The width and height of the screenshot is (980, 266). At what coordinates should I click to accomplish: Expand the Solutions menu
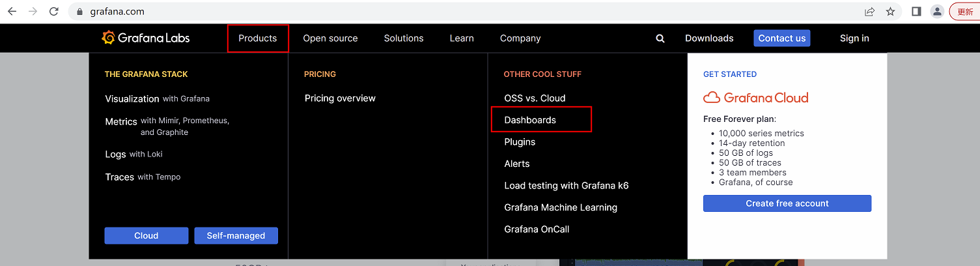tap(404, 38)
